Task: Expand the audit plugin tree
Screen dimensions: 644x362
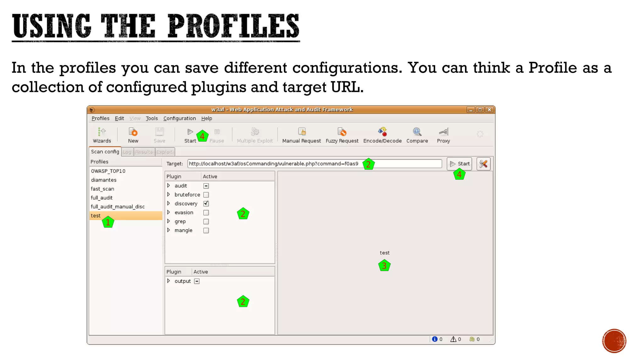Action: (x=169, y=186)
